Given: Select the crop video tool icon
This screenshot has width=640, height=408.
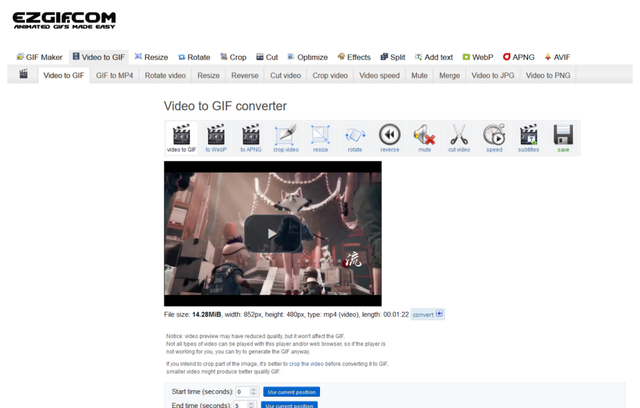Looking at the screenshot, I should click(286, 138).
